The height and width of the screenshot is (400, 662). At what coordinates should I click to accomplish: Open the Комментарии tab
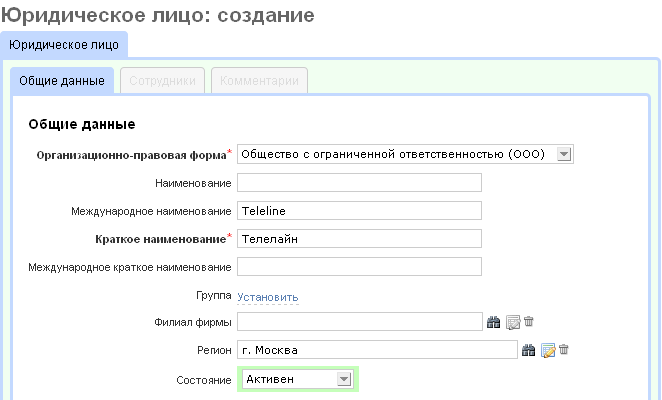coord(259,81)
